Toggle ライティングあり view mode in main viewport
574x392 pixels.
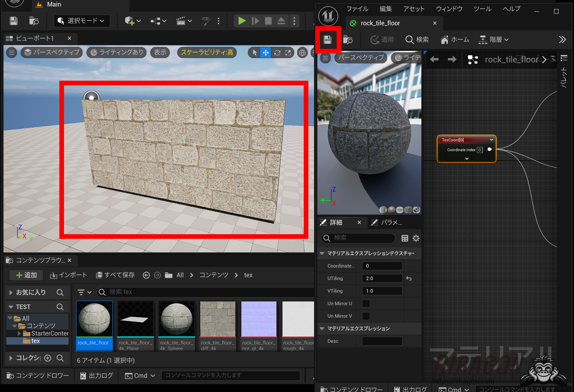(x=117, y=52)
